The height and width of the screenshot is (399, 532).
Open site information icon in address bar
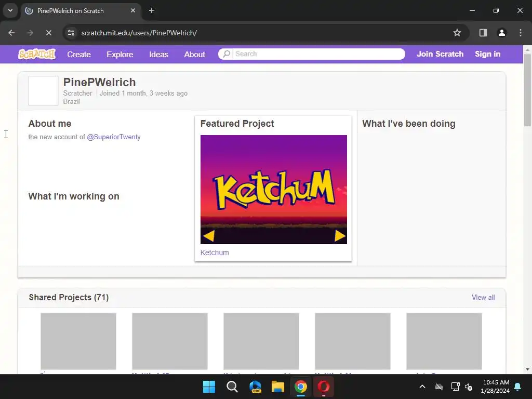(x=71, y=33)
